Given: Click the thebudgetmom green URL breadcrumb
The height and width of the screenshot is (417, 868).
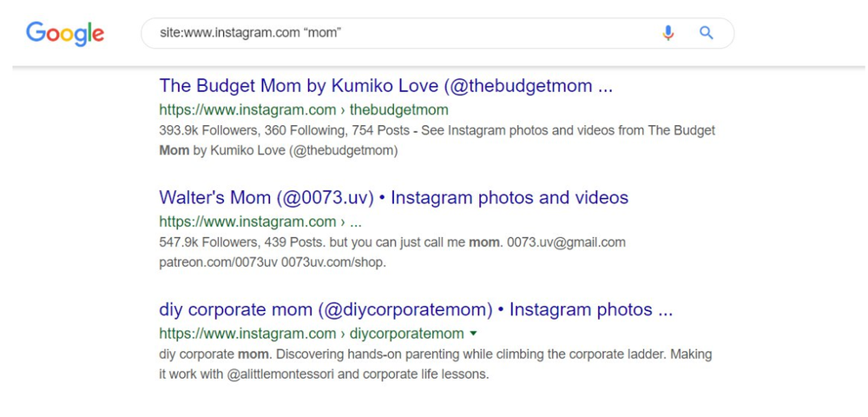Looking at the screenshot, I should 303,109.
